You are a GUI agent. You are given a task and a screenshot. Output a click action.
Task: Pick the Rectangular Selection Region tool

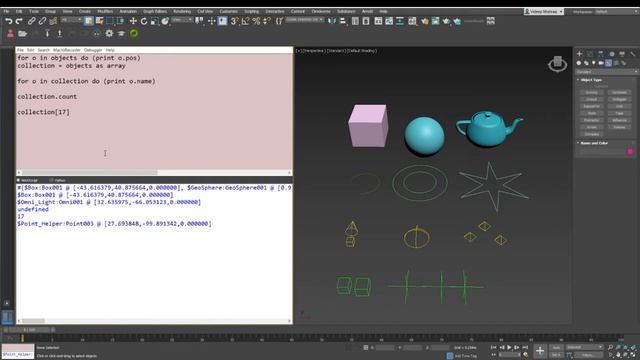[x=110, y=21]
